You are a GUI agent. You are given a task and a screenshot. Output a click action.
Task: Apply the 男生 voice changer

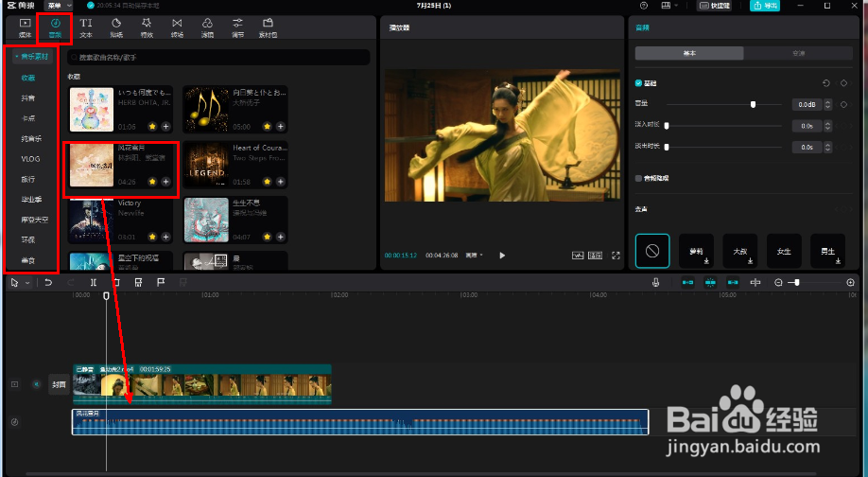827,251
